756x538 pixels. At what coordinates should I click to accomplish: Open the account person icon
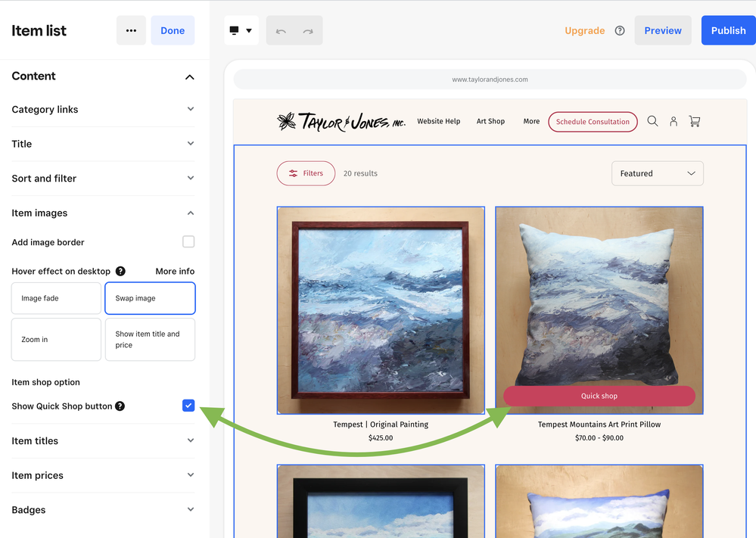click(x=674, y=121)
